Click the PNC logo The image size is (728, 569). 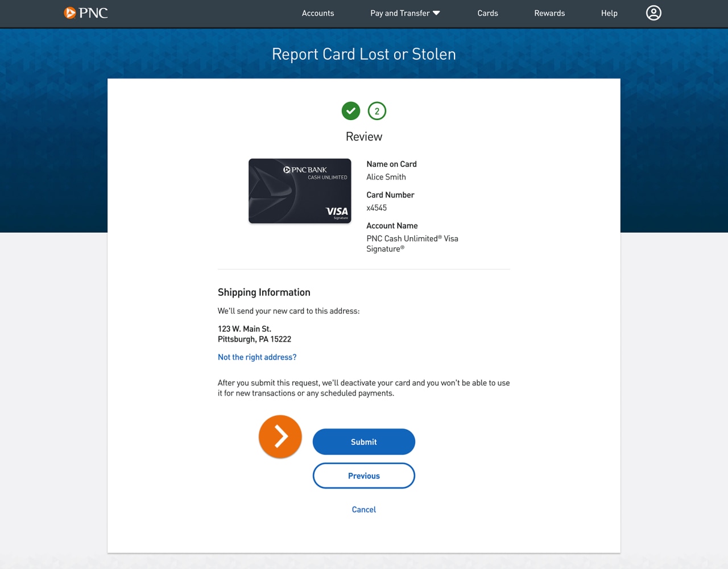pyautogui.click(x=86, y=13)
